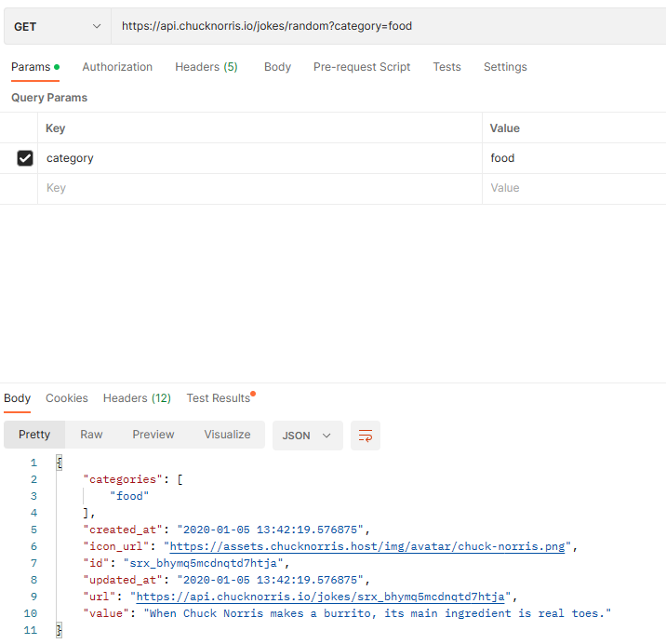Screen dimensions: 666x644
Task: Toggle the line wrap icon
Action: click(366, 436)
